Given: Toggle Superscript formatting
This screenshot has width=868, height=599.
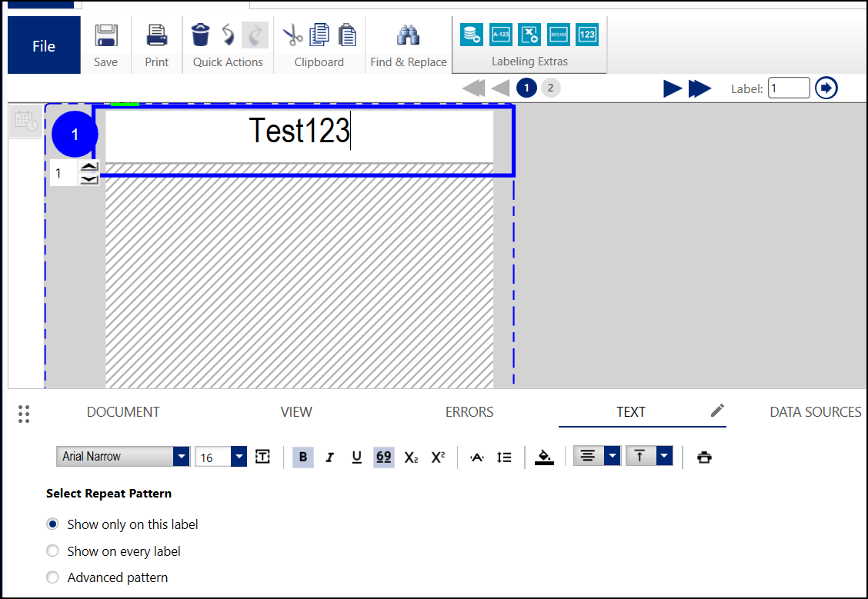Looking at the screenshot, I should pos(438,458).
